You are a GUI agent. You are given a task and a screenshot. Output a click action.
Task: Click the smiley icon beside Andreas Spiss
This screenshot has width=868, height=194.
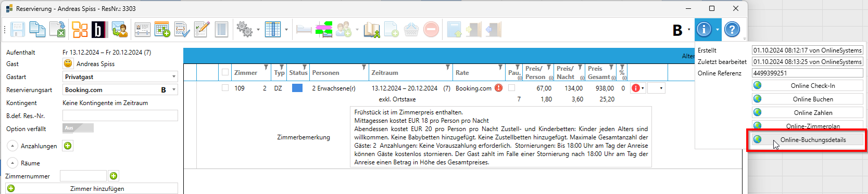point(68,63)
